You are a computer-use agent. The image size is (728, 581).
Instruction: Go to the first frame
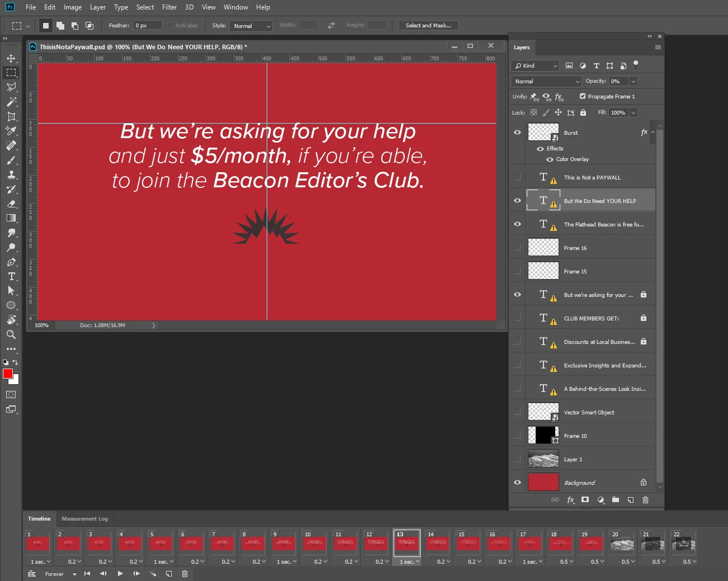point(87,574)
